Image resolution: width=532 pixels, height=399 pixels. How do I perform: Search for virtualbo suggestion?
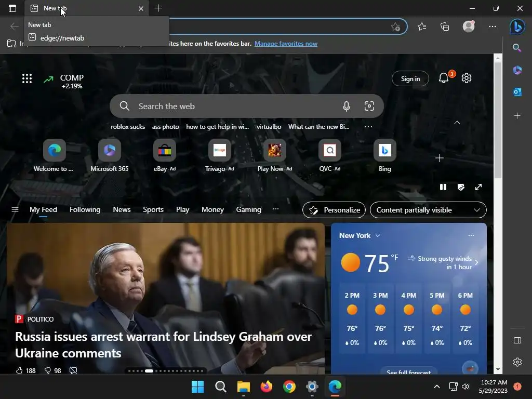coord(269,127)
